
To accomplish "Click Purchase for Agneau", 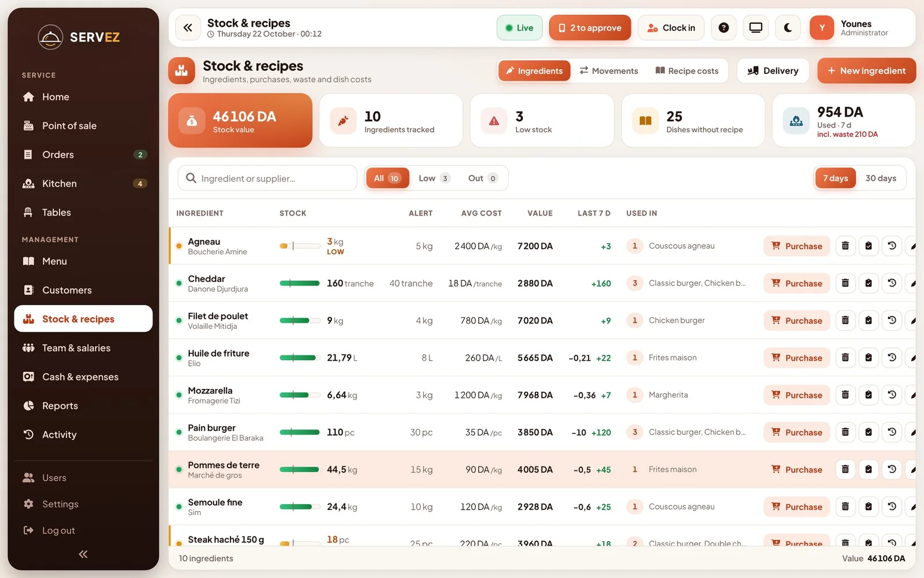I will tap(797, 246).
